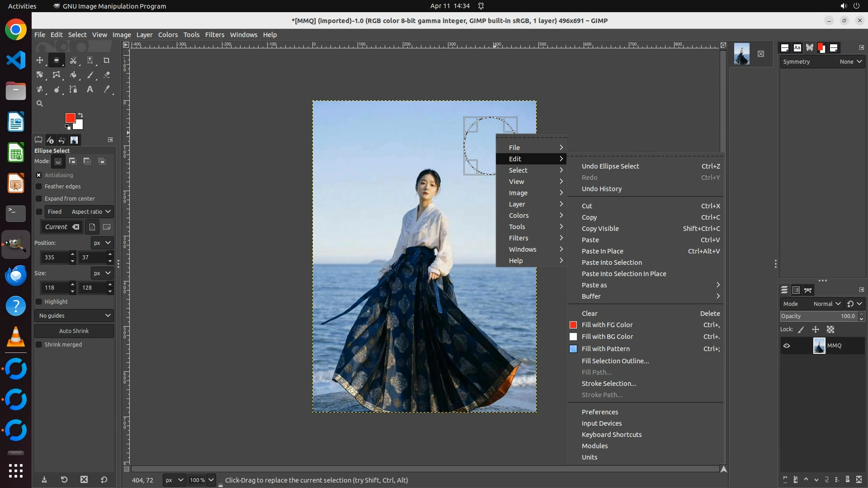Select the Bucket Fill tool
This screenshot has height=488, width=868.
73,75
